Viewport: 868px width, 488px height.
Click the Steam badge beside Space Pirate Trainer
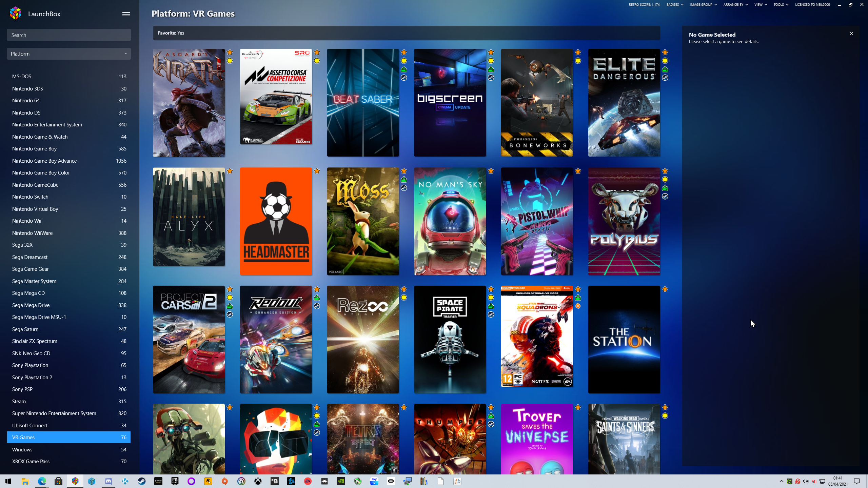[491, 314]
